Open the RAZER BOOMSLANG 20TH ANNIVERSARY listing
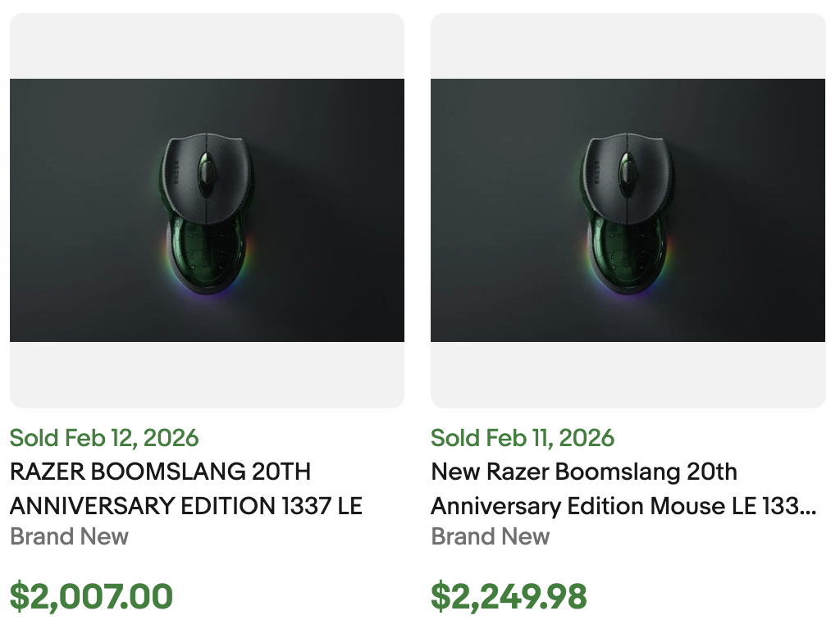The width and height of the screenshot is (840, 620). tap(185, 488)
